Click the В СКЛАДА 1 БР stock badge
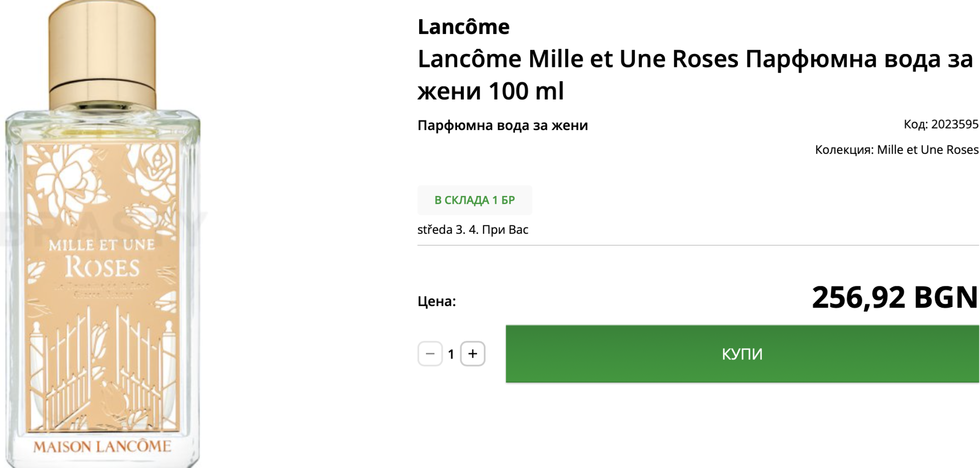This screenshot has height=468, width=980. [x=474, y=200]
